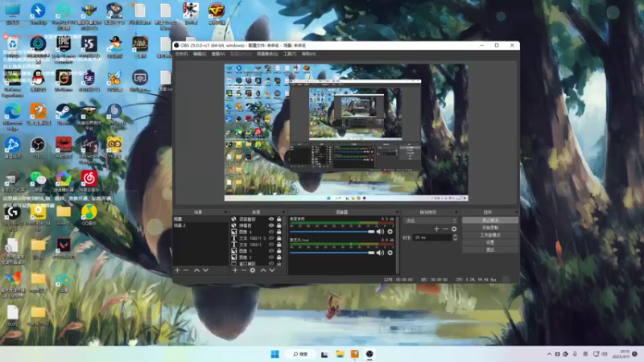
Task: Click the 开始录制 start recording button
Action: 490,228
